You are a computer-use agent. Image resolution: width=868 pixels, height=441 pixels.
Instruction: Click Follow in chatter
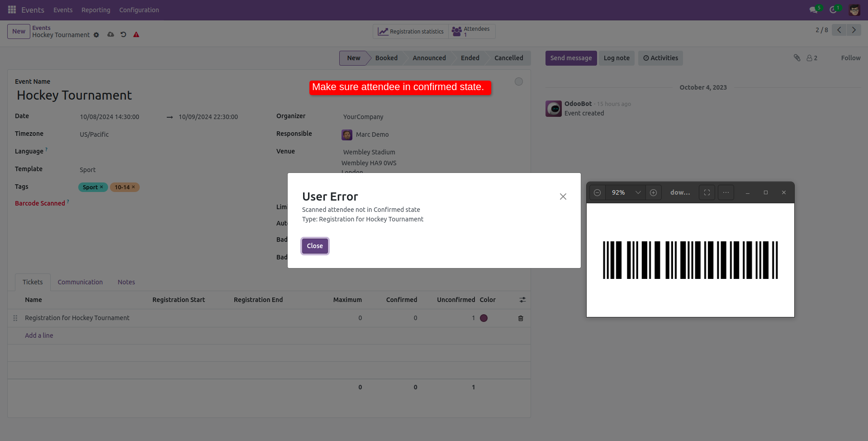tap(850, 58)
